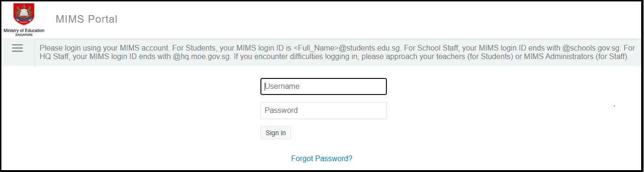The height and width of the screenshot is (172, 644).
Task: Click the Ministry of Education crest logo
Action: pos(24,15)
